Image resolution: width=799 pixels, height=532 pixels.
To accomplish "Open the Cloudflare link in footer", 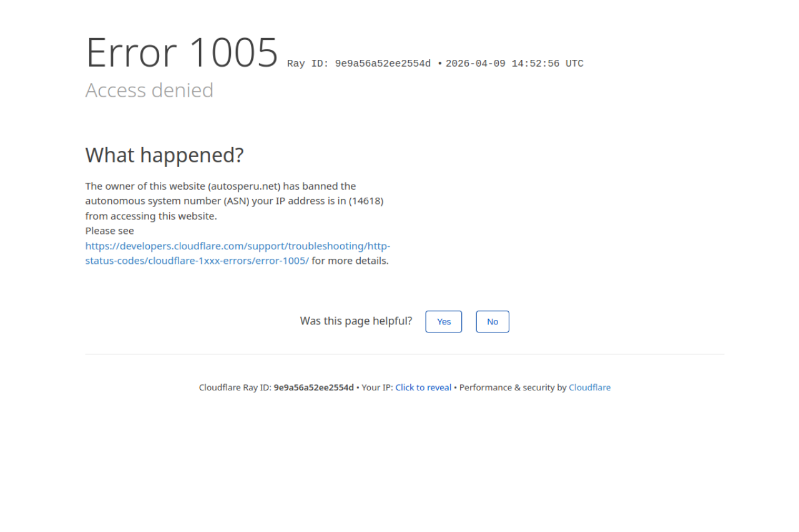I will (x=589, y=388).
